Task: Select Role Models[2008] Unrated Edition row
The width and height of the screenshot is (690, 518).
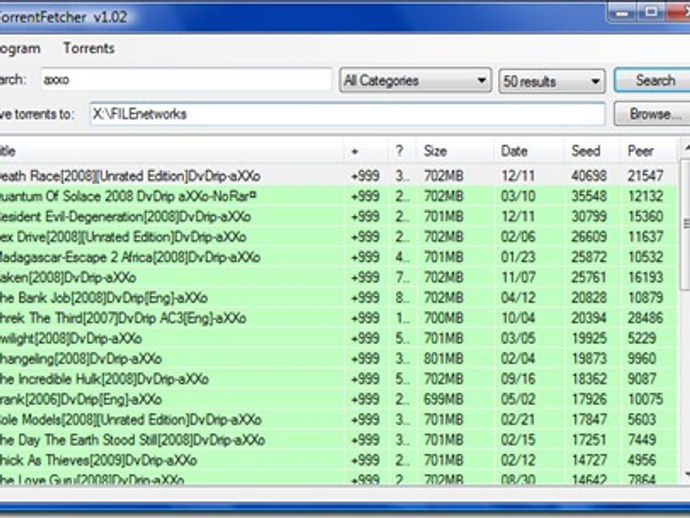Action: pos(338,419)
